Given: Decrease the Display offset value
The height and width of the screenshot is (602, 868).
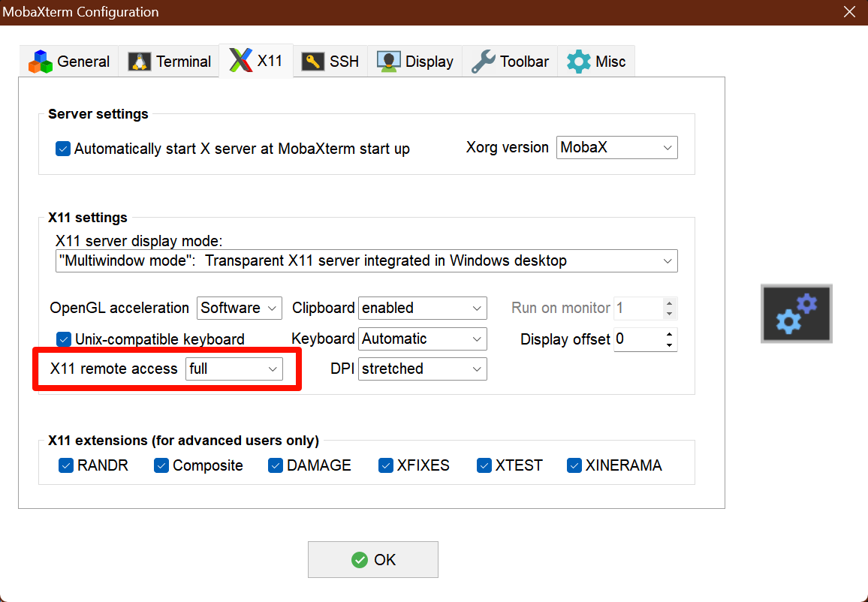Looking at the screenshot, I should coord(670,345).
